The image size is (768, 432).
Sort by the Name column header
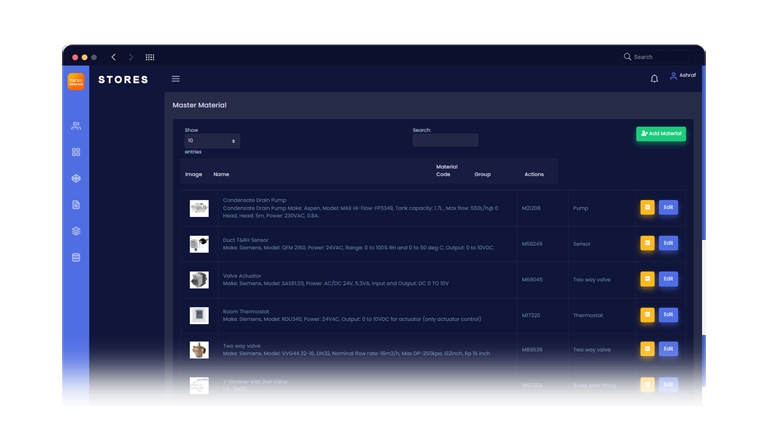[x=221, y=175]
